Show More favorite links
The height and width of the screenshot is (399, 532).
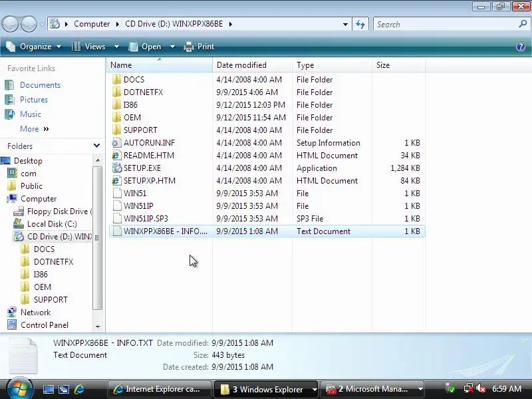[35, 129]
